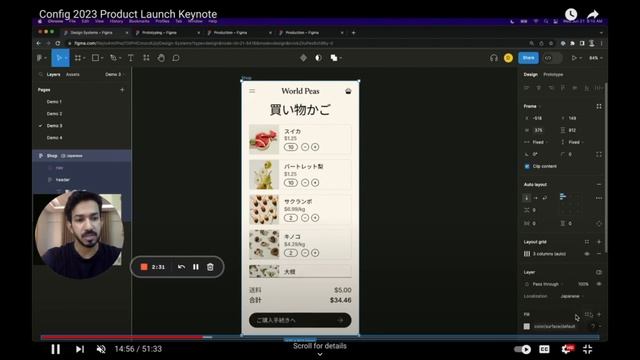The height and width of the screenshot is (360, 640).
Task: Select the Rectangle shape tool
Action: [x=96, y=58]
